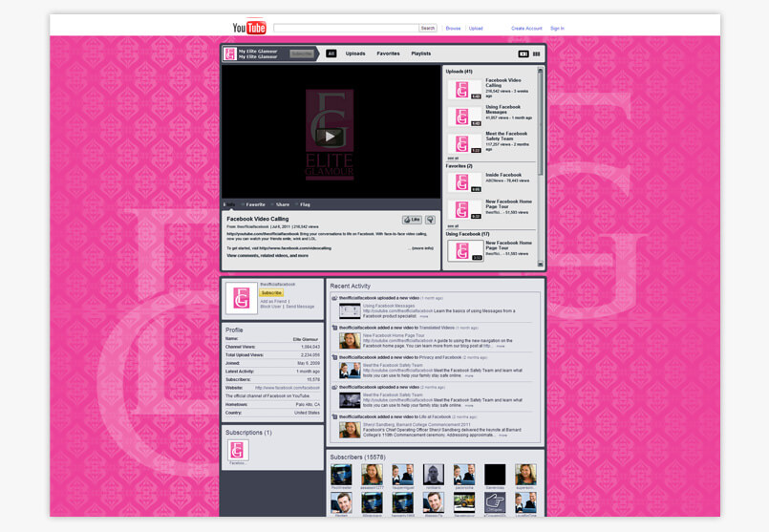769x532 pixels.
Task: Switch to grid view icon
Action: [x=537, y=53]
